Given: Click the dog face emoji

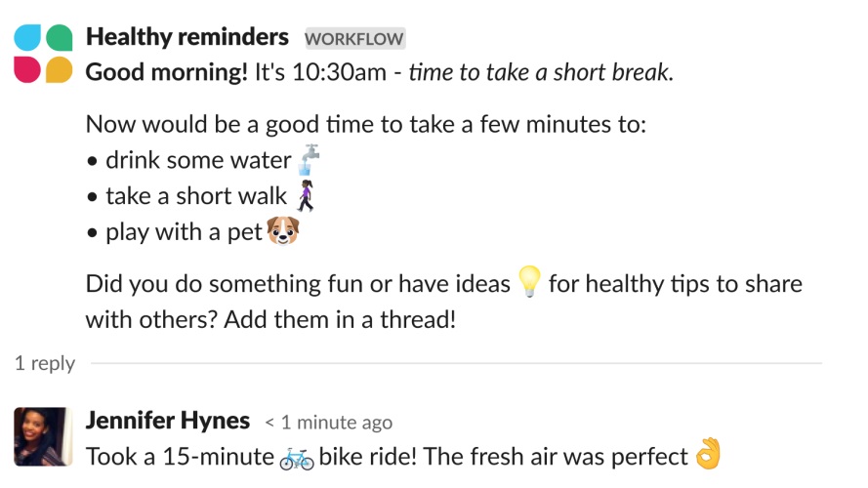Looking at the screenshot, I should (282, 231).
